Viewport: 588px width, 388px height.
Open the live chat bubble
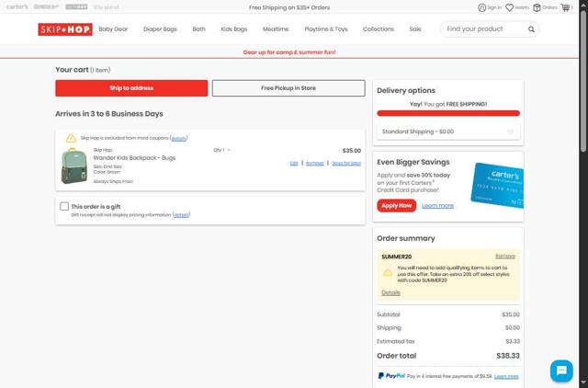click(561, 371)
